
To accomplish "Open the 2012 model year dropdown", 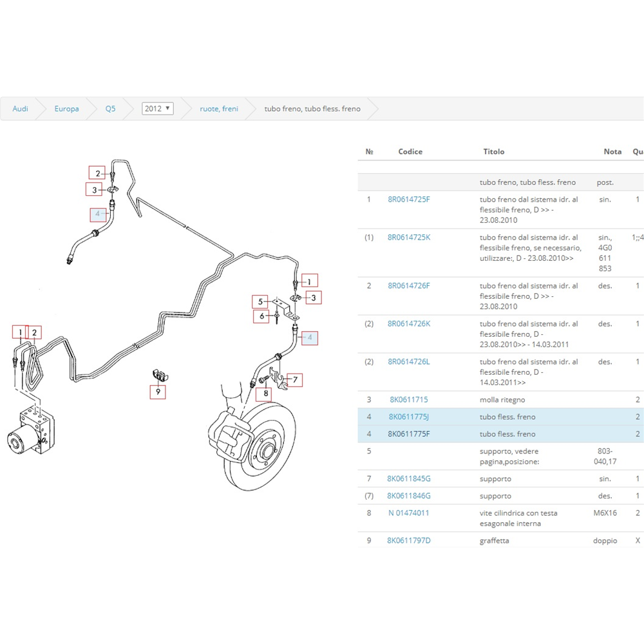I will pos(157,109).
